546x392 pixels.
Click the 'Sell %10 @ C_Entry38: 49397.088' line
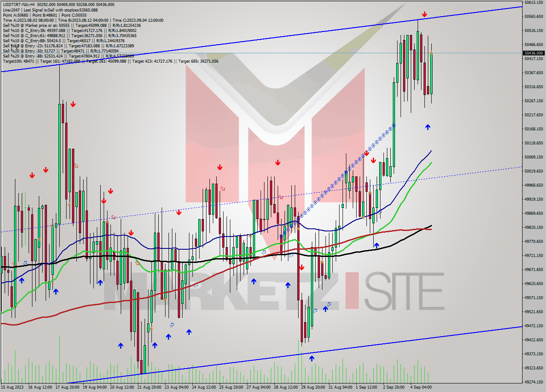click(x=70, y=30)
